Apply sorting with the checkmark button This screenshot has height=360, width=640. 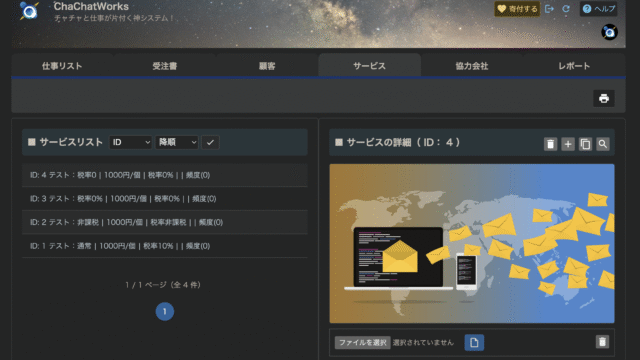click(210, 142)
